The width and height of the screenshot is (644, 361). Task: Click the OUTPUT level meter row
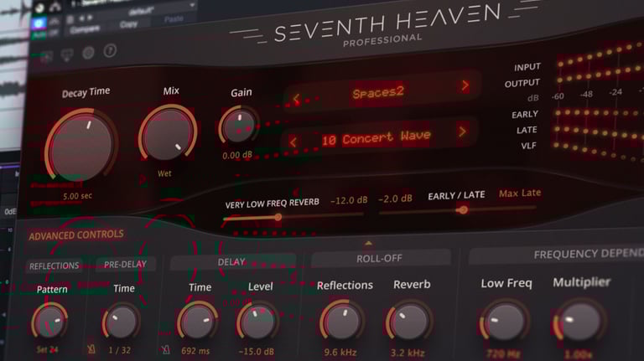click(600, 73)
